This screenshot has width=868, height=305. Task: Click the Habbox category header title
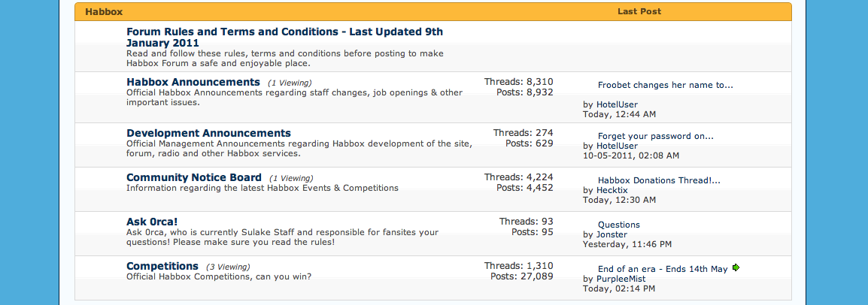coord(104,11)
